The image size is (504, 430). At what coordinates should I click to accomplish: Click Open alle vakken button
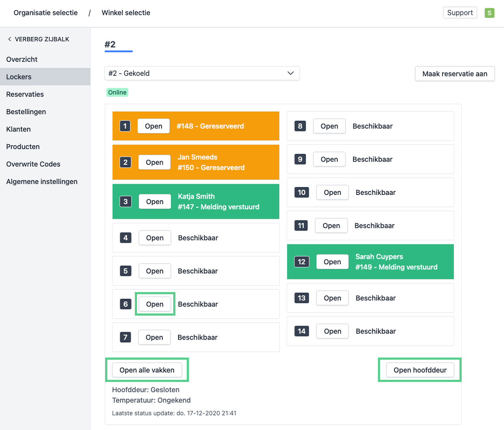click(147, 370)
